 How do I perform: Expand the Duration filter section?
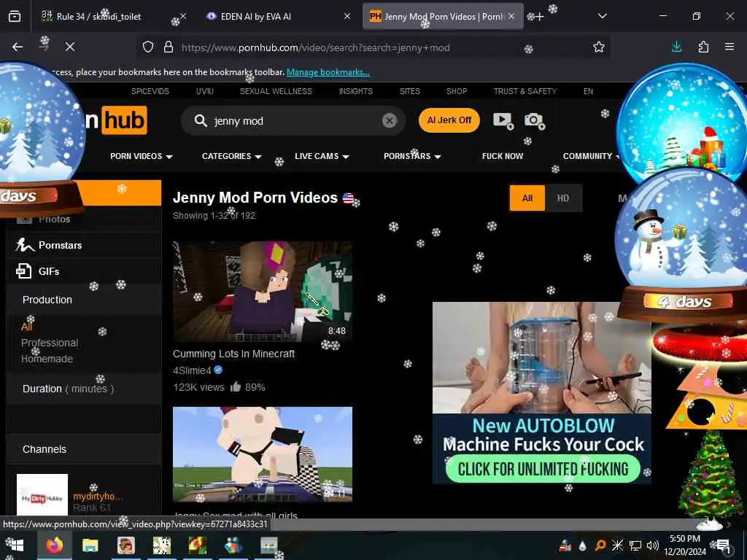click(x=84, y=389)
